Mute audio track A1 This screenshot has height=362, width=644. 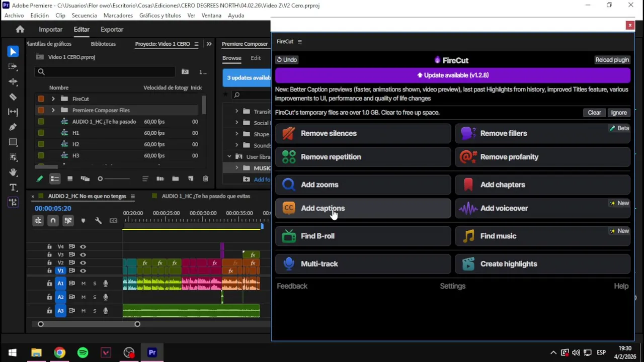coord(84,284)
